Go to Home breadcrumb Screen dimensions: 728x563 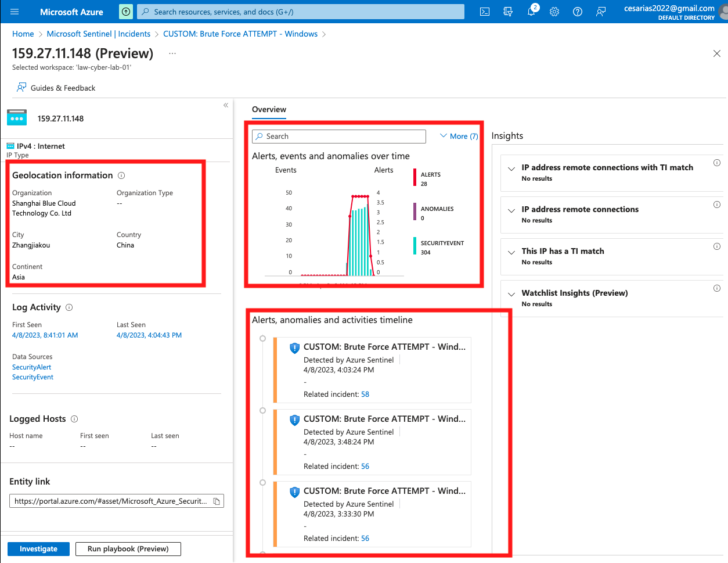pyautogui.click(x=23, y=34)
